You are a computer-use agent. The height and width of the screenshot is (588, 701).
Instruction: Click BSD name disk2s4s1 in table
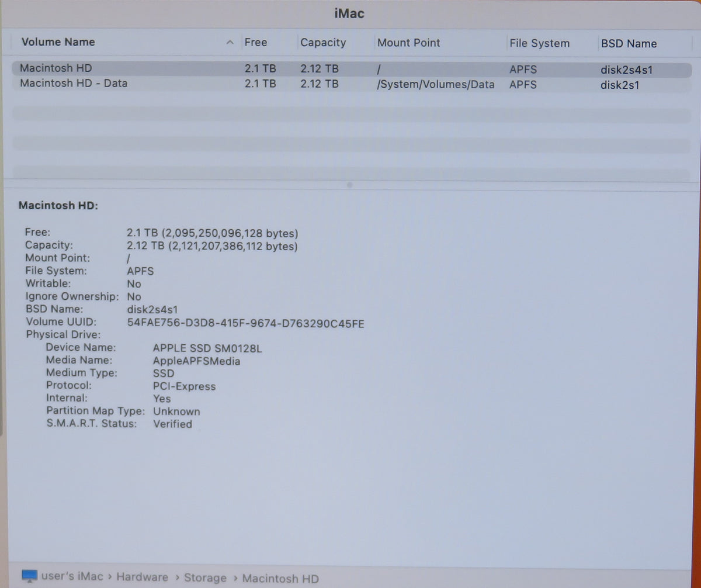pyautogui.click(x=626, y=70)
